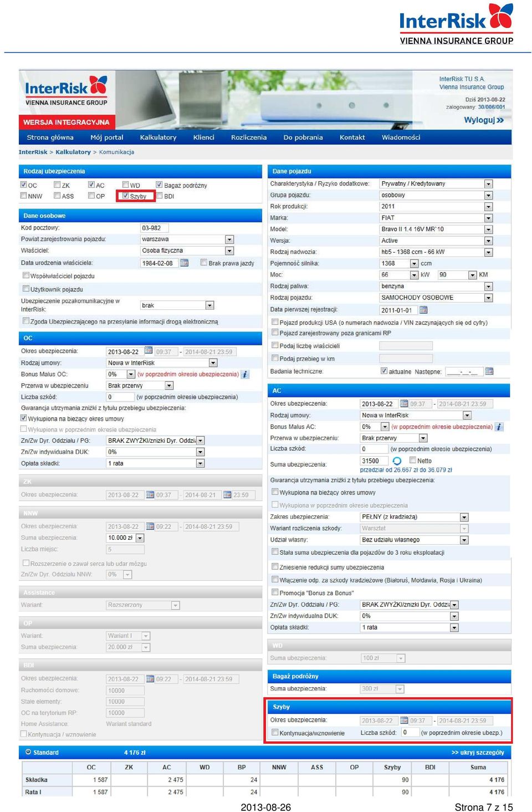This screenshot has height=812, width=532.
Task: Tick the Netto checkbox
Action: tap(413, 460)
